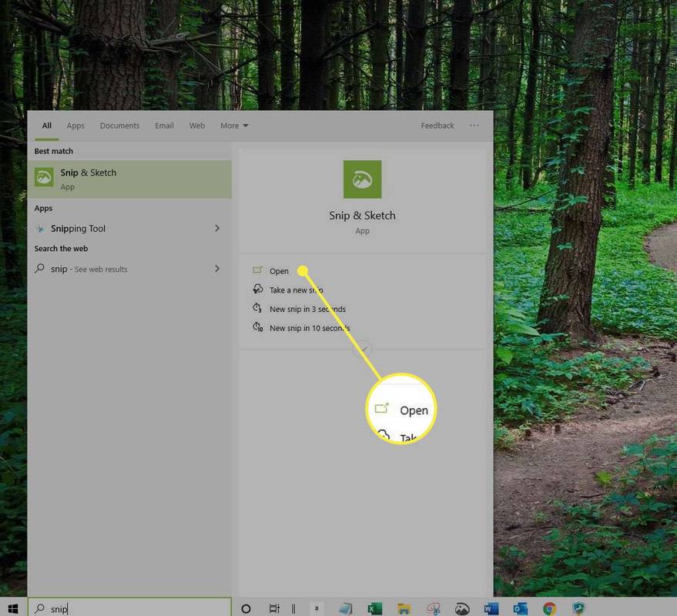
Task: Launch Outlook from the taskbar
Action: (521, 608)
